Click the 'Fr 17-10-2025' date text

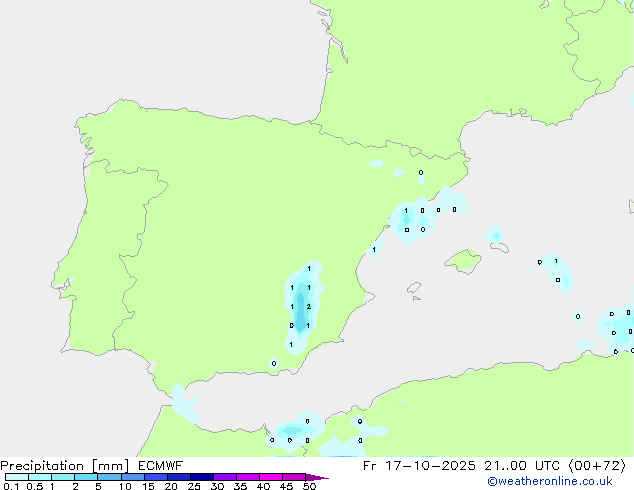419,466
